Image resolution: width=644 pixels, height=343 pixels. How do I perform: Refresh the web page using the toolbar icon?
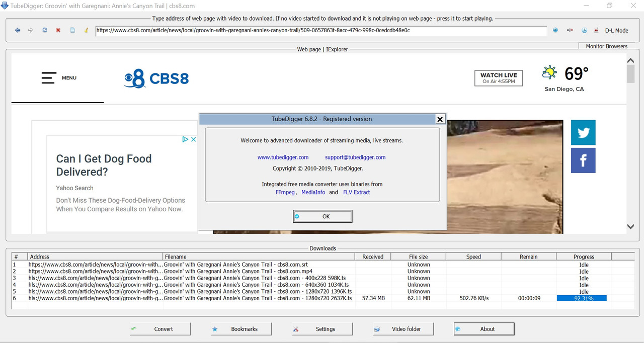click(45, 30)
